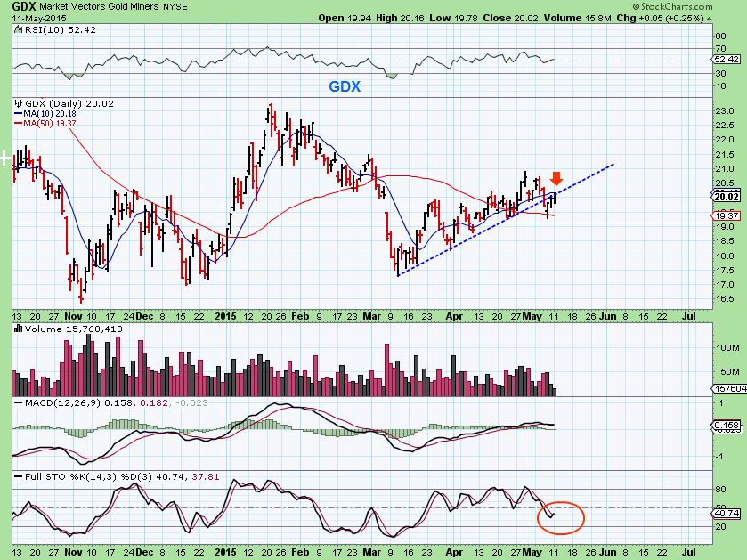Click the blue GDX label

pyautogui.click(x=345, y=86)
